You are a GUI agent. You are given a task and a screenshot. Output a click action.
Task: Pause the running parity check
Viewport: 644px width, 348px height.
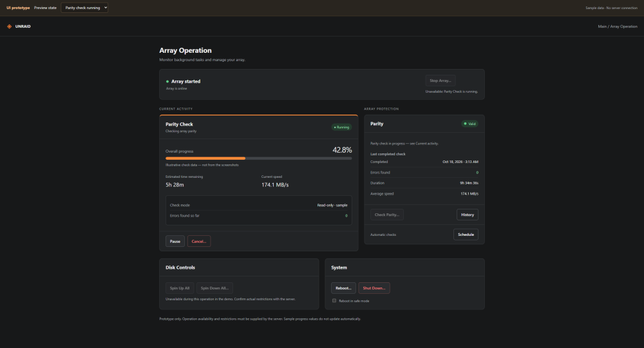coord(175,241)
